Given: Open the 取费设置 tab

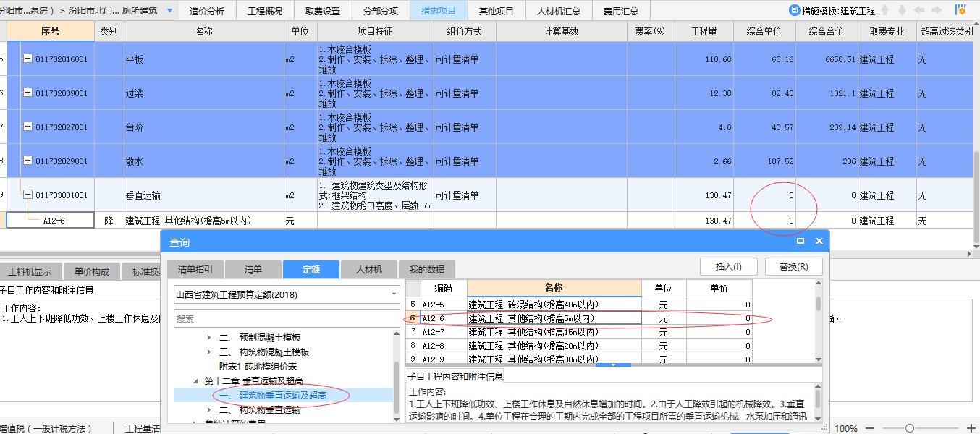Looking at the screenshot, I should pos(323,11).
